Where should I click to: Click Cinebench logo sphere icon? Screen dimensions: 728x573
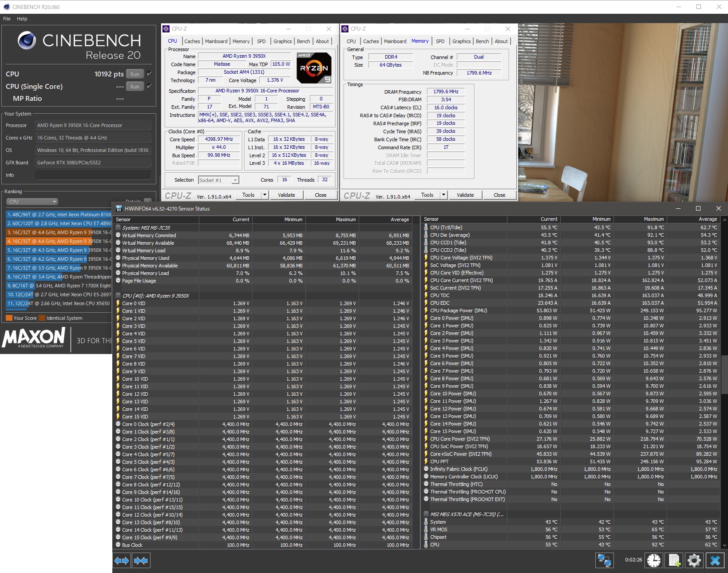(27, 40)
